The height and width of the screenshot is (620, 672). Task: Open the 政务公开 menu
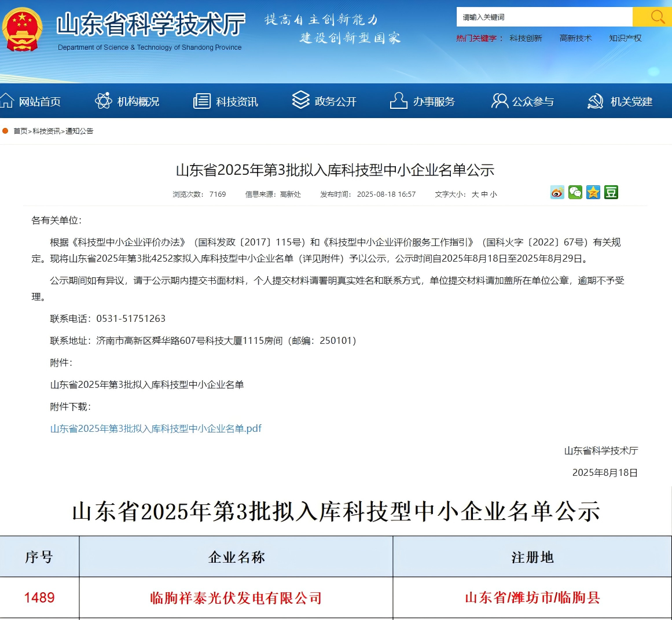tap(334, 100)
